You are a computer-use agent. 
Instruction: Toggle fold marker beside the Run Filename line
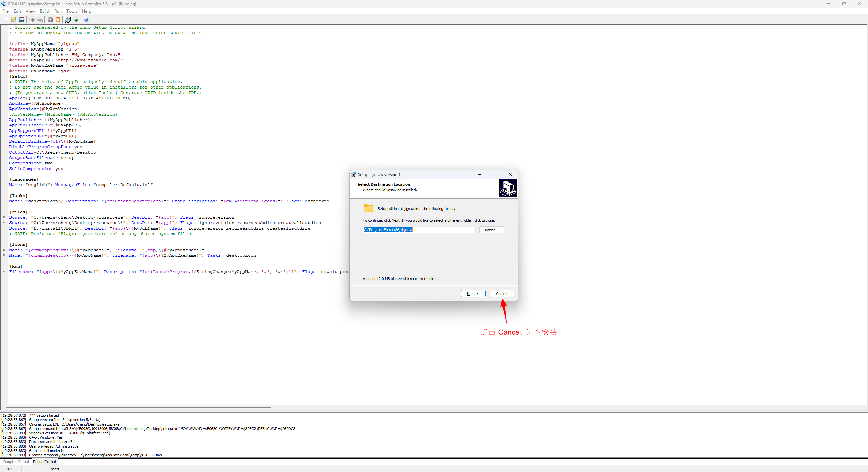tap(4, 272)
